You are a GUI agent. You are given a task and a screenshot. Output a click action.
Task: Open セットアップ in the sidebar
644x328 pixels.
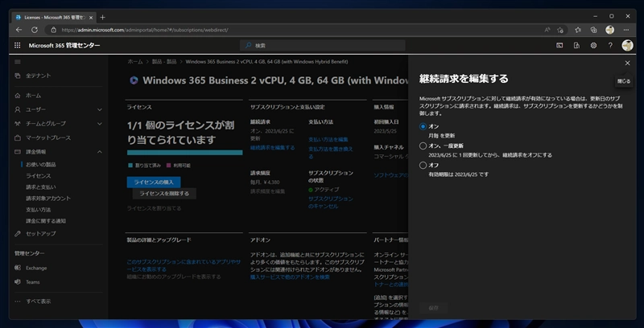(41, 234)
